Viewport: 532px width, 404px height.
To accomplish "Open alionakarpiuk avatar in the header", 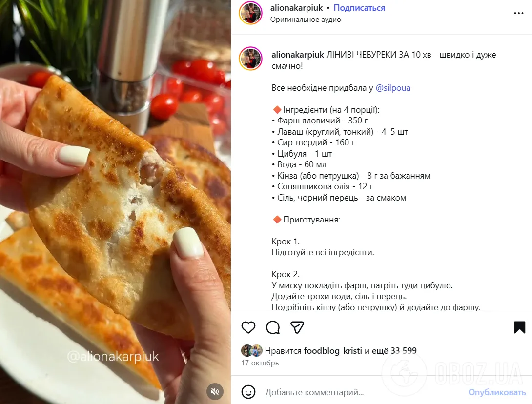I will [251, 13].
